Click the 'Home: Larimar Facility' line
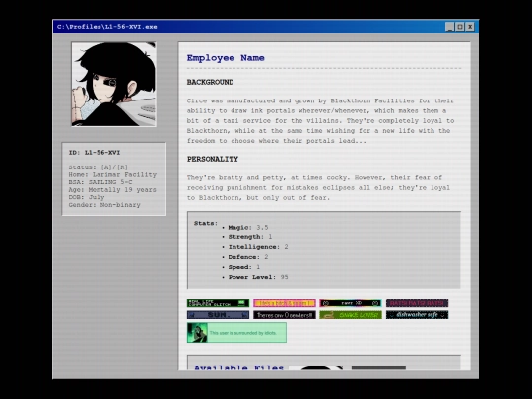532x399 pixels. click(x=112, y=174)
